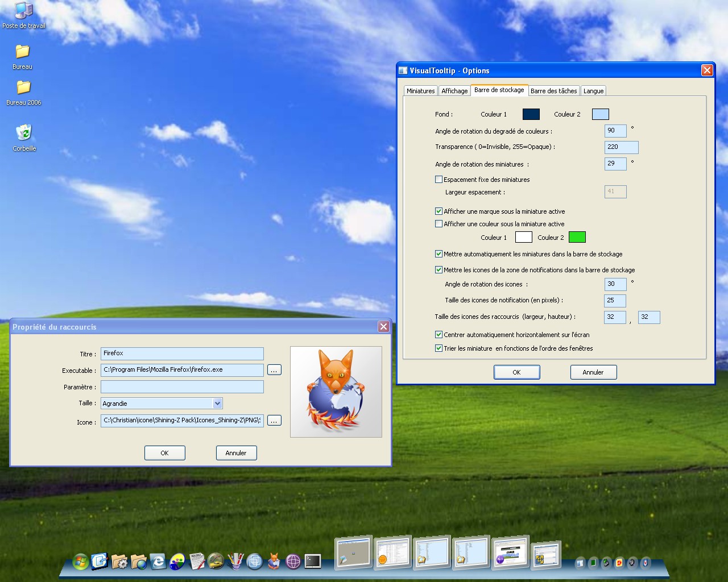Screen dimensions: 728x582
Task: Launch Internet Explorer from the dock
Action: [x=158, y=562]
